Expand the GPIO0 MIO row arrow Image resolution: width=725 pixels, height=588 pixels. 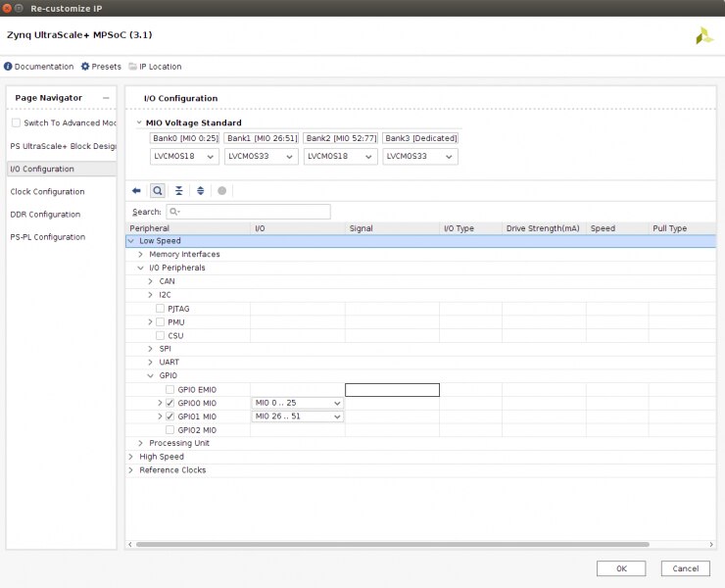160,403
